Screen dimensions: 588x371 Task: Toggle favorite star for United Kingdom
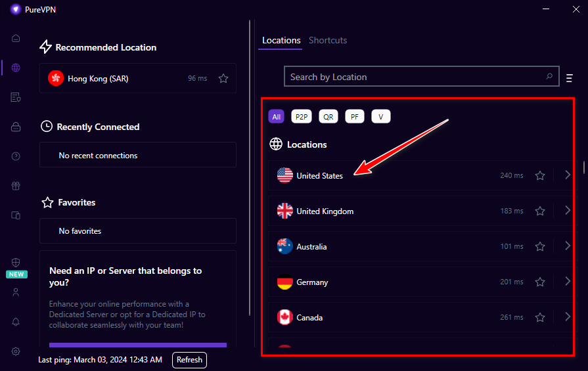tap(540, 211)
